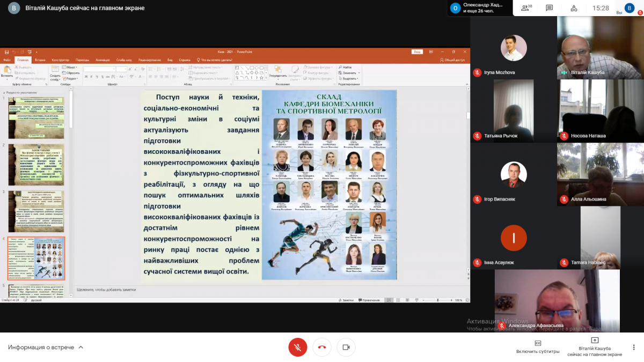
Task: Click the blue 'B' account avatar
Action: 629,8
